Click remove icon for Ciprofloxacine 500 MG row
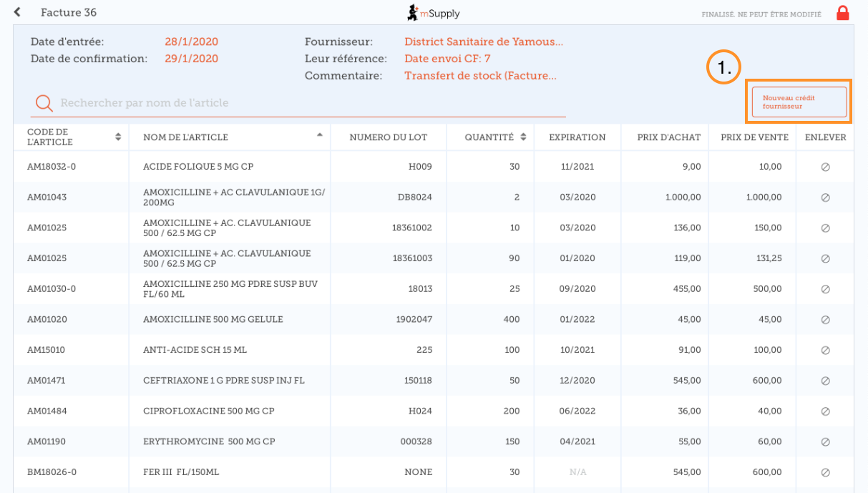This screenshot has width=868, height=493. click(825, 411)
